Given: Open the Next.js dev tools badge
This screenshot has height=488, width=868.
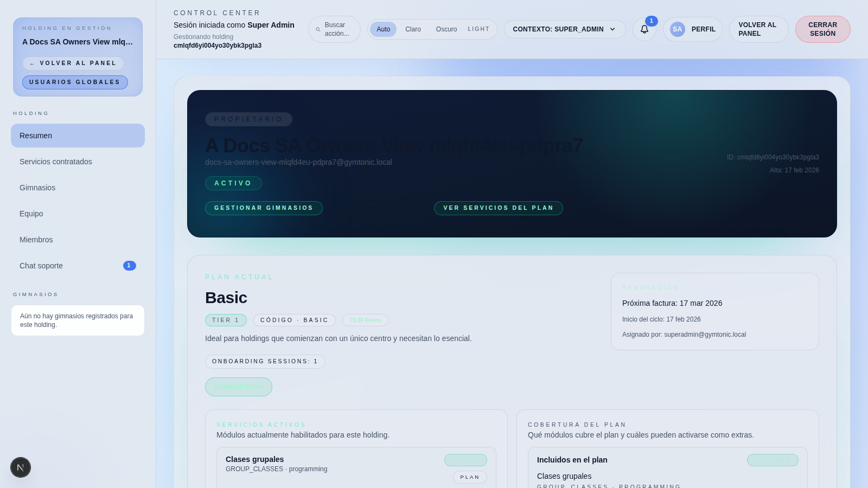Looking at the screenshot, I should tap(21, 467).
